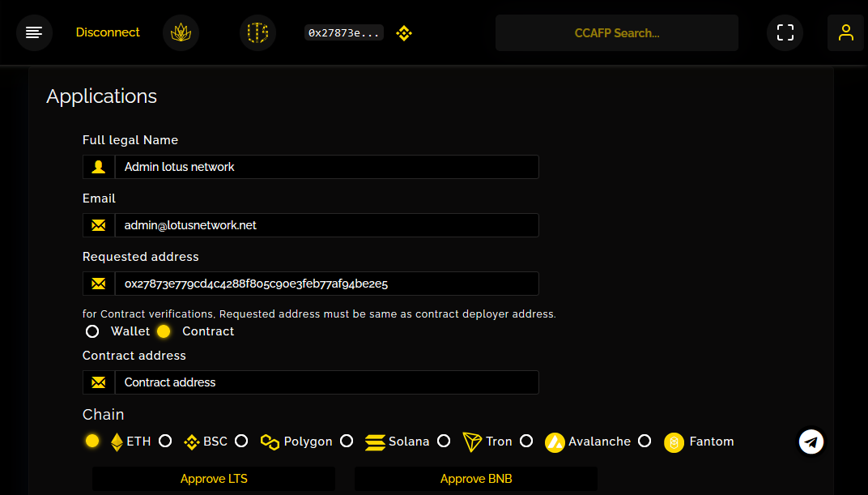868x495 pixels.
Task: Choose the ETH chain radio button
Action: point(92,441)
